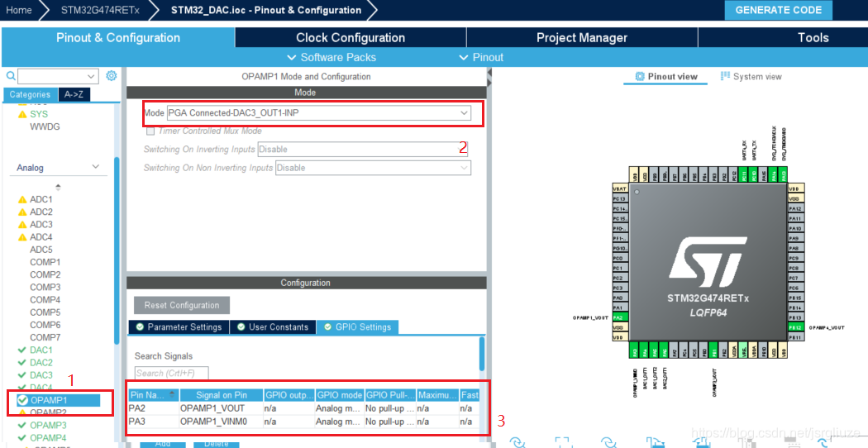This screenshot has height=448, width=868.
Task: Select pin PC13 on the chip
Action: point(619,199)
